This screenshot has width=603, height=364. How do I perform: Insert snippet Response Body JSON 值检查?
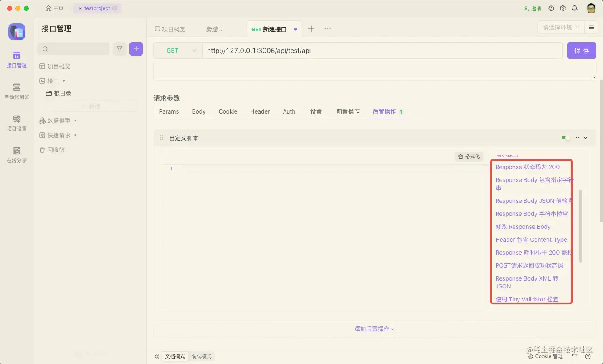click(534, 201)
